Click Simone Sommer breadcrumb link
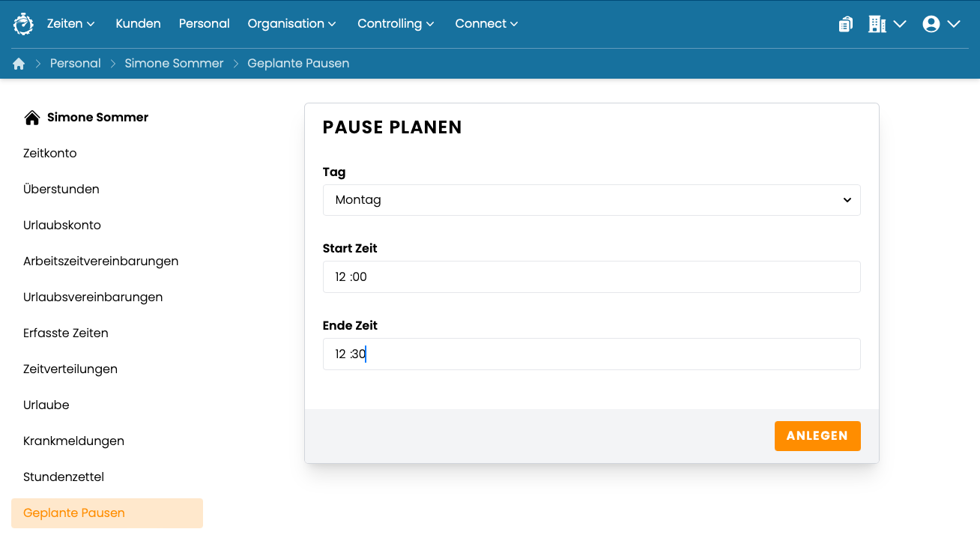 click(x=174, y=64)
